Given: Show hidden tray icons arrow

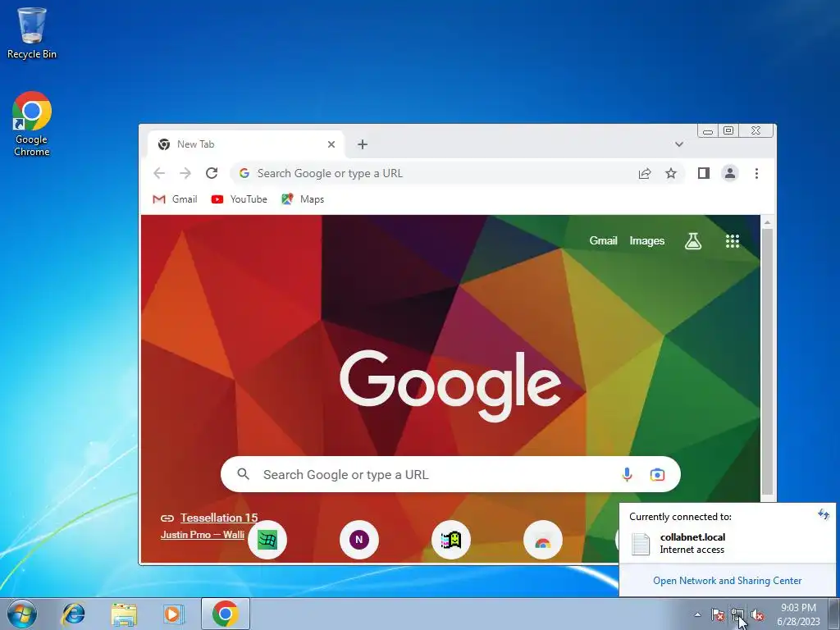Looking at the screenshot, I should pos(697,614).
